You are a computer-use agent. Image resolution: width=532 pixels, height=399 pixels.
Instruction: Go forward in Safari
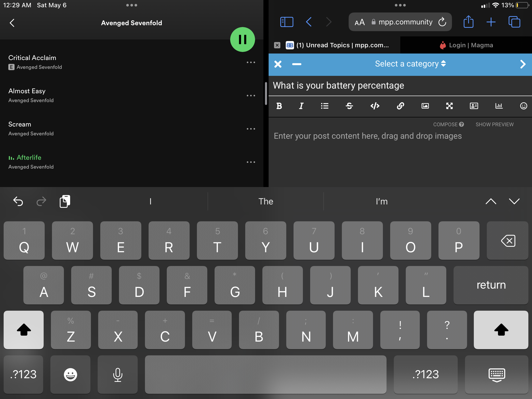point(329,22)
